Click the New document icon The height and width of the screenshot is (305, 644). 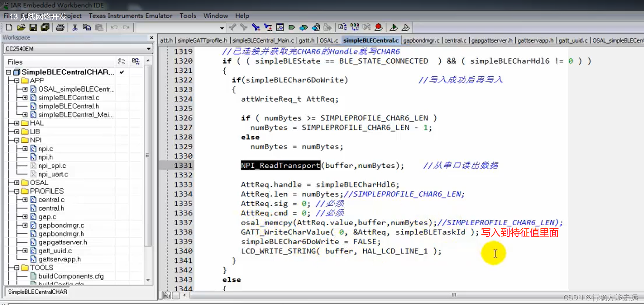coord(9,27)
